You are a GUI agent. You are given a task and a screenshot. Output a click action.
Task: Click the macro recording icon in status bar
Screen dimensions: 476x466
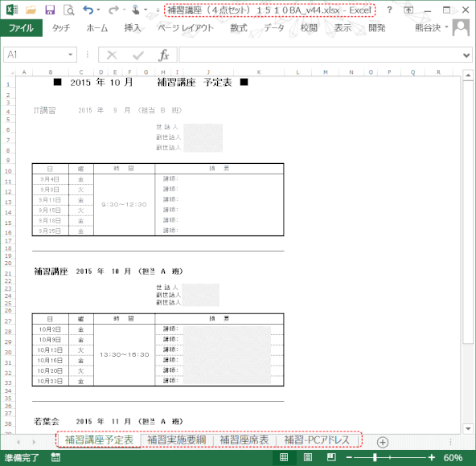coord(55,457)
